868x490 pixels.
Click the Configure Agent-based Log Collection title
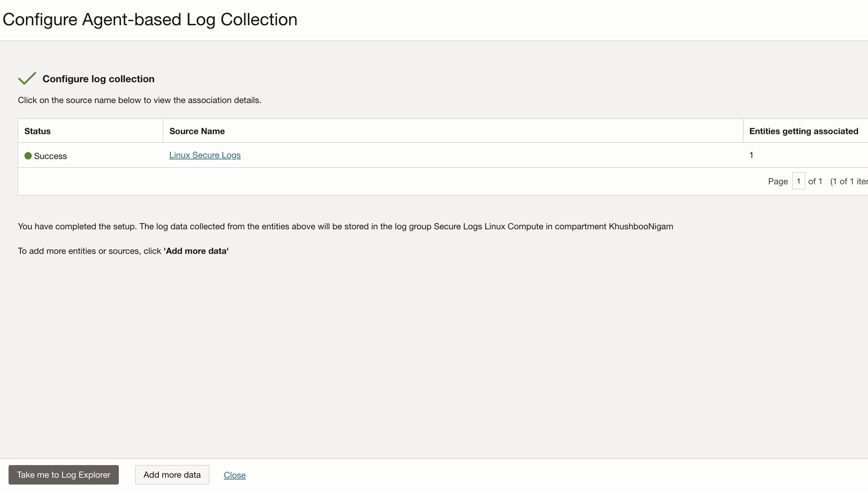tap(150, 19)
